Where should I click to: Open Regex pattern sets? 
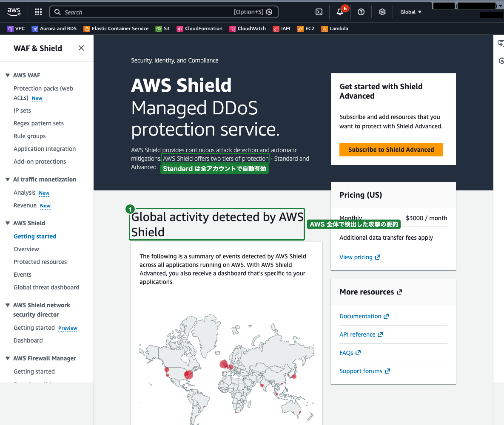tap(39, 123)
